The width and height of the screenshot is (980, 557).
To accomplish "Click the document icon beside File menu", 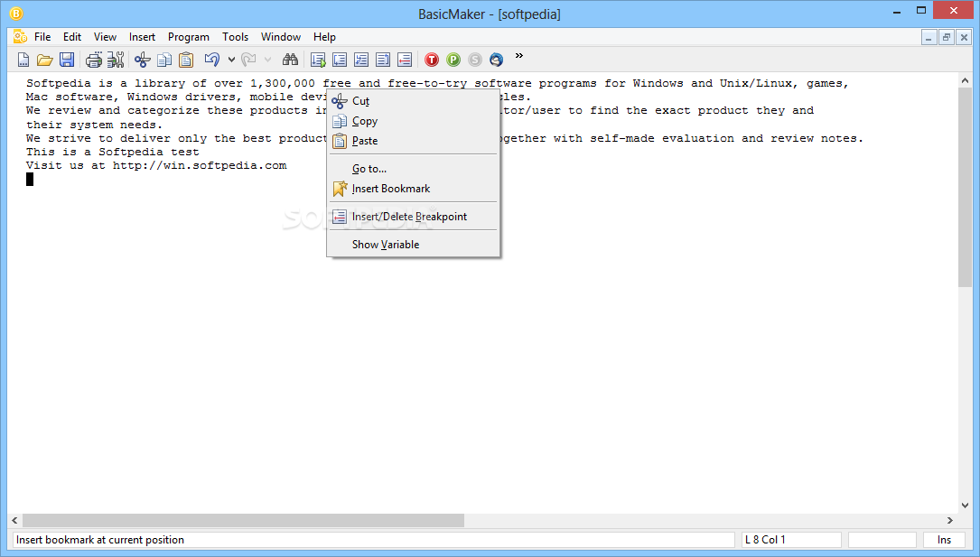I will click(20, 36).
